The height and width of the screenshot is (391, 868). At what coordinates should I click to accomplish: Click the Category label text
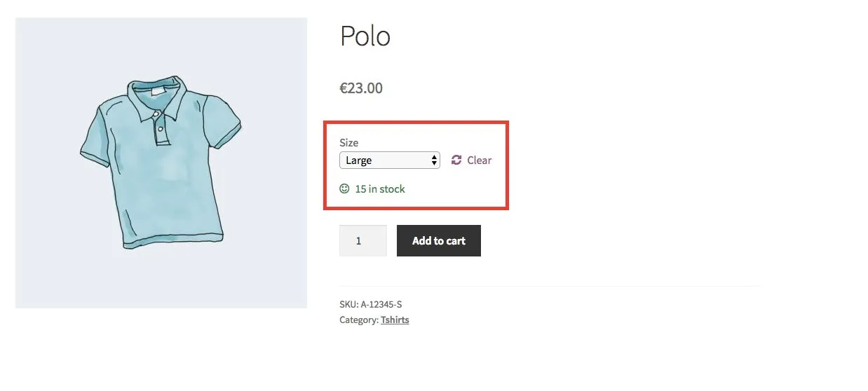pos(358,320)
